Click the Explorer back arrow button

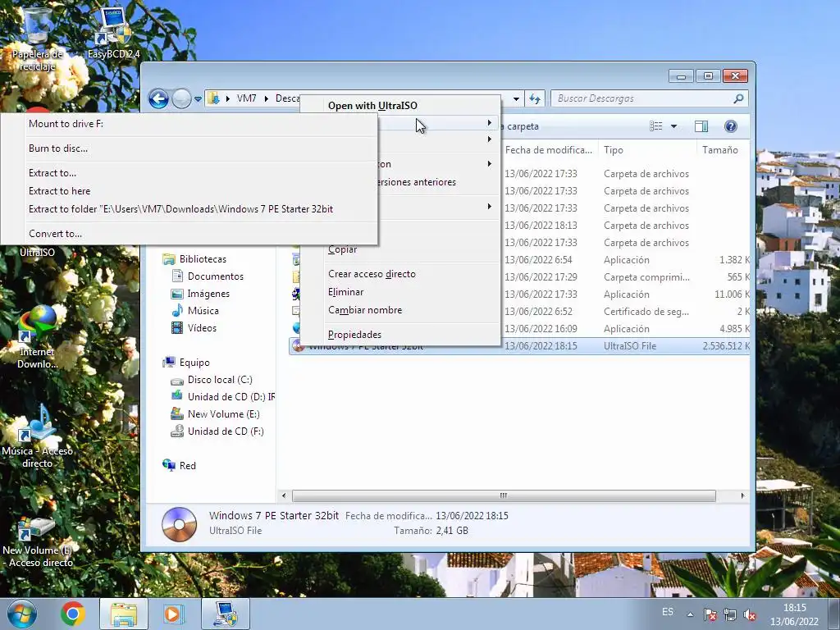pos(158,98)
